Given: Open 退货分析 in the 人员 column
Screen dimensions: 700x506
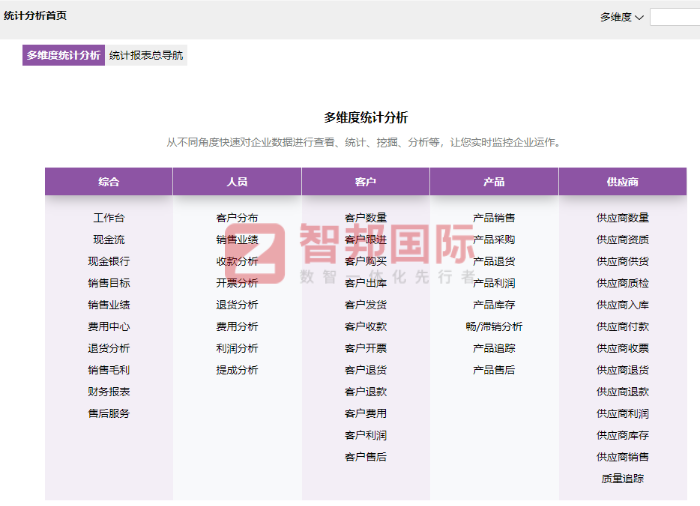Looking at the screenshot, I should (237, 305).
